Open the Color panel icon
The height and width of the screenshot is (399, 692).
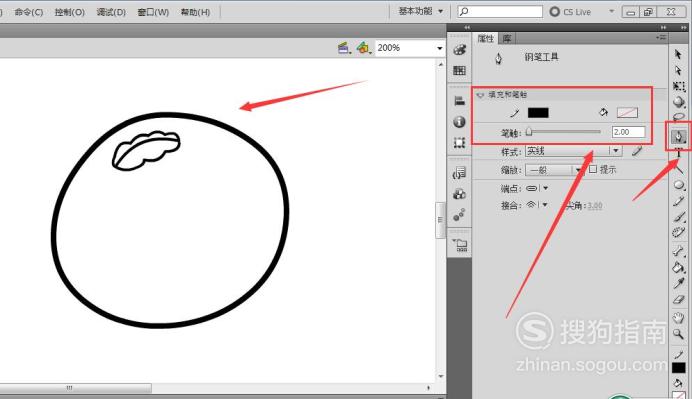tap(459, 49)
